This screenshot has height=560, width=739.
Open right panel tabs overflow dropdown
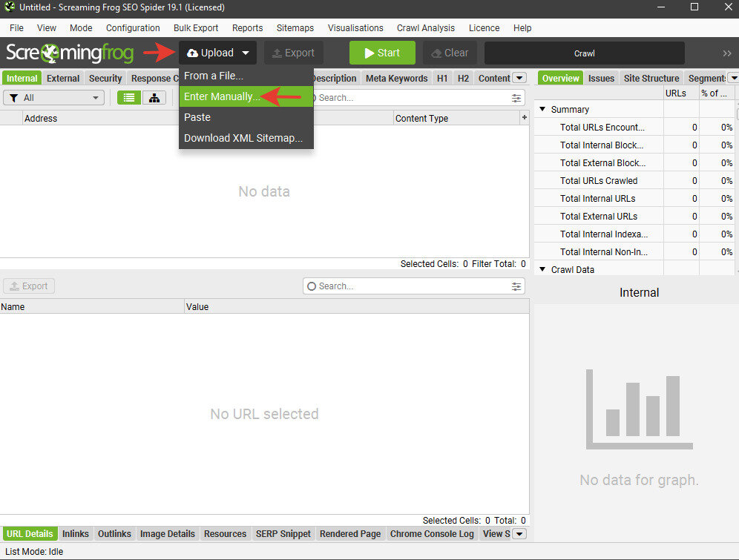(734, 78)
